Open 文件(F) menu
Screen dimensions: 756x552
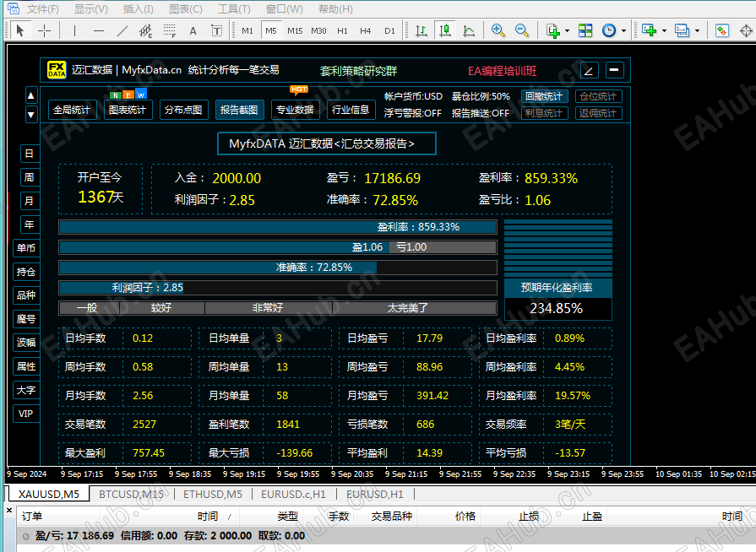click(x=42, y=8)
